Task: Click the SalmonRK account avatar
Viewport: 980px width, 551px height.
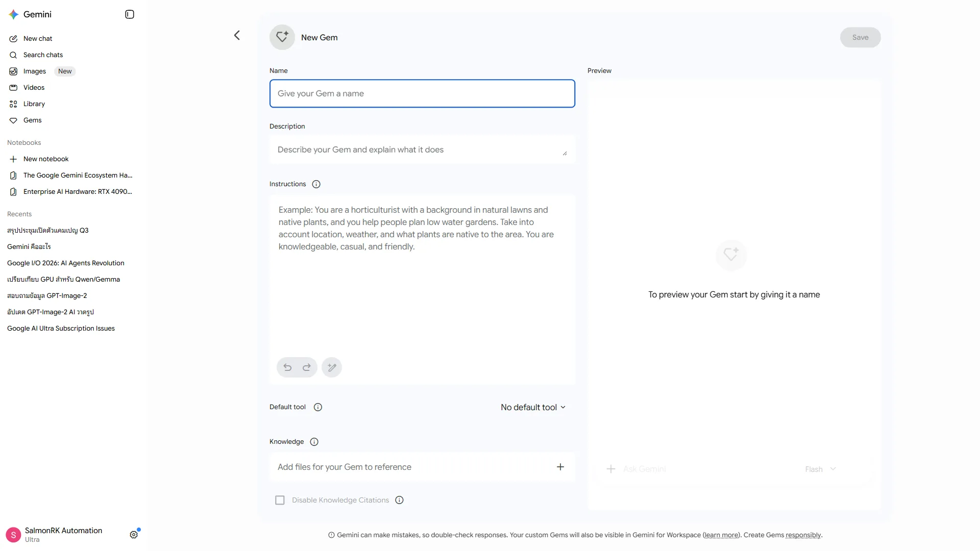Action: pyautogui.click(x=13, y=535)
